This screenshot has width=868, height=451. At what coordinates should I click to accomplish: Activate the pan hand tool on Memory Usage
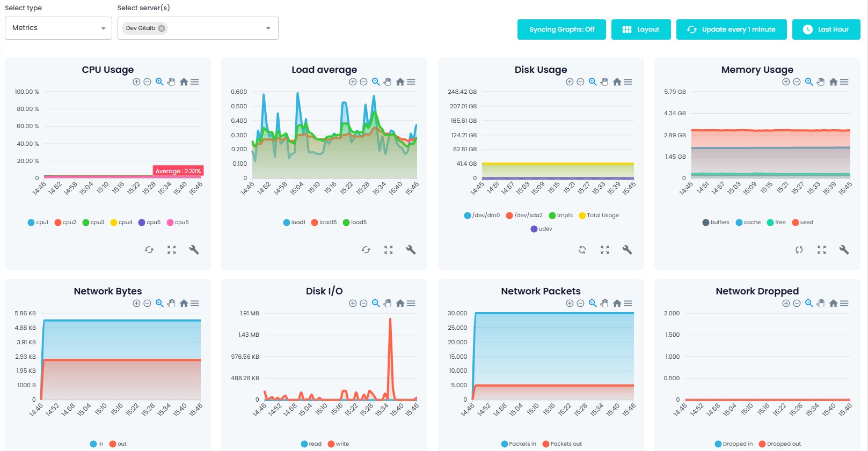point(821,82)
